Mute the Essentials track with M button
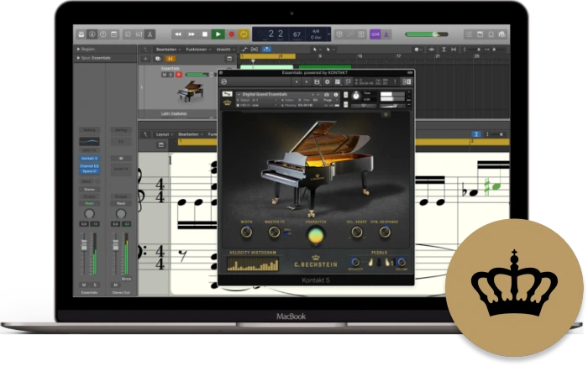The height and width of the screenshot is (366, 588). pos(164,75)
